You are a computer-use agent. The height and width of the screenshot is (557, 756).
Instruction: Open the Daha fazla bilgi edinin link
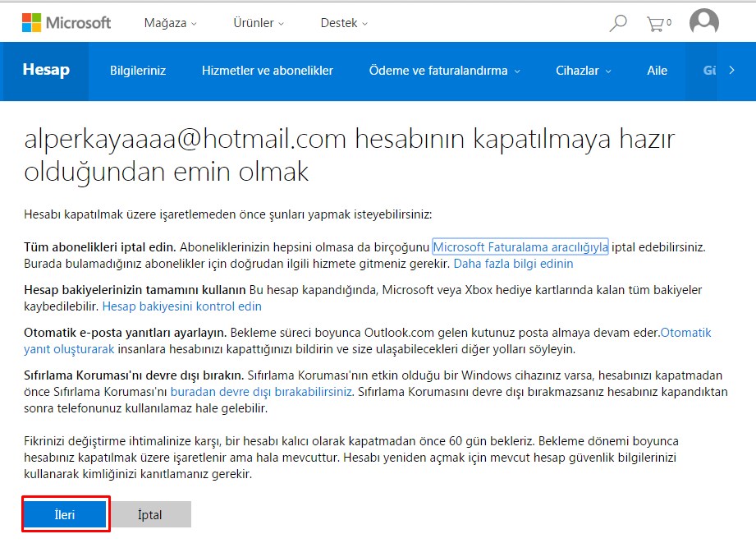click(513, 264)
